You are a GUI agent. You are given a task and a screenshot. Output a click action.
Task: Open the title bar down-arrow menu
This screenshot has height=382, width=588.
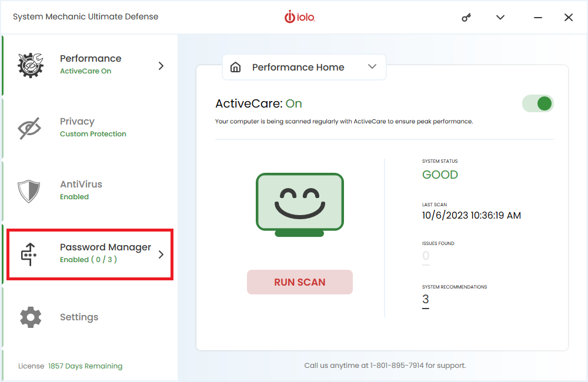coord(500,17)
